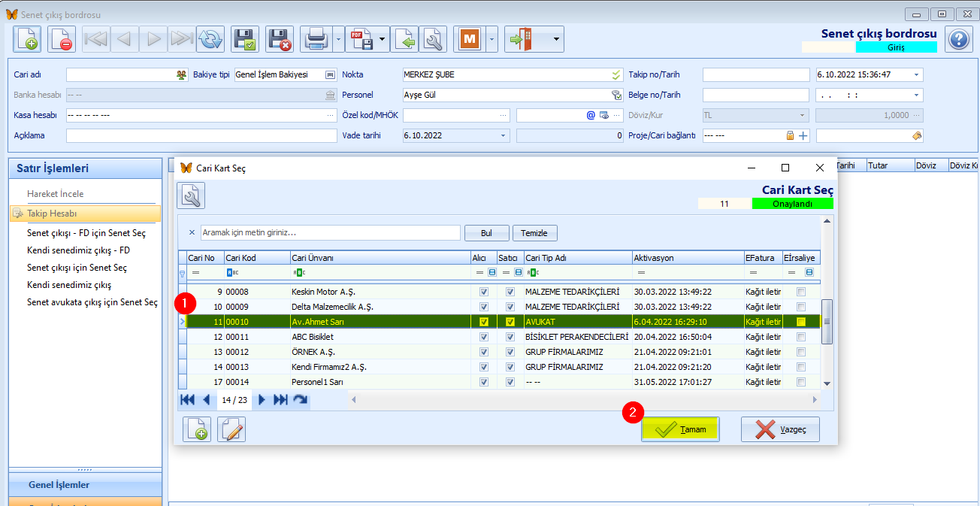This screenshot has width=980, height=506.
Task: Sort by the Cari Ünvanı column header
Action: tap(380, 258)
